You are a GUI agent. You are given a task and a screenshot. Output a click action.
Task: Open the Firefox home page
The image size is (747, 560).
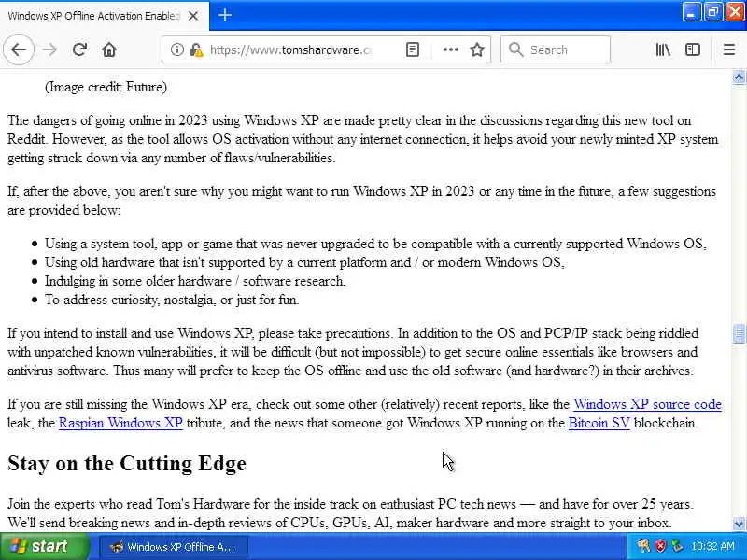[109, 49]
